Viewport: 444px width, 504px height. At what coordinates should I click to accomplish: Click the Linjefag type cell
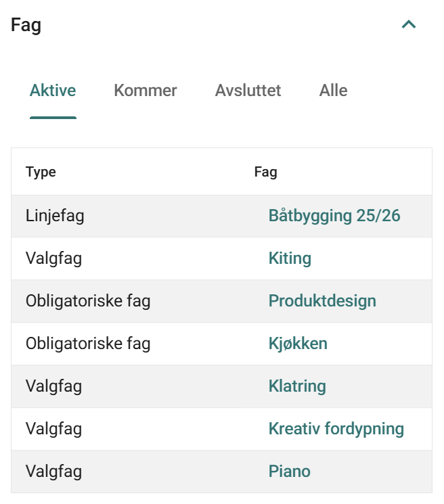pyautogui.click(x=55, y=216)
